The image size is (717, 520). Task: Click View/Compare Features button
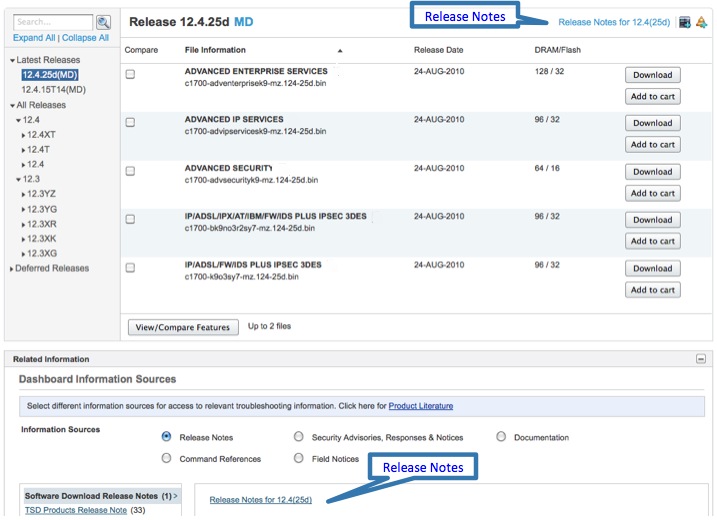(x=183, y=327)
